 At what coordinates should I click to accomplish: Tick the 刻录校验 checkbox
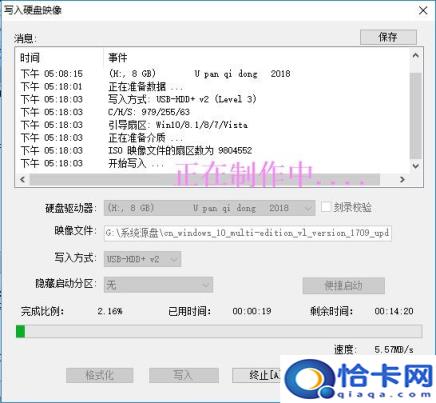click(x=326, y=207)
